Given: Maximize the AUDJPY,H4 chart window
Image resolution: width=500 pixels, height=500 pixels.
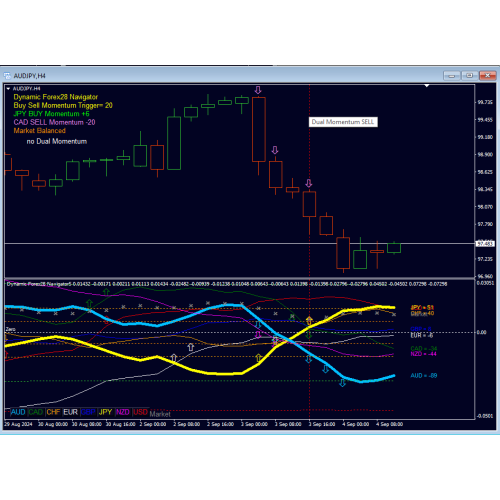Looking at the screenshot, I should [x=469, y=76].
